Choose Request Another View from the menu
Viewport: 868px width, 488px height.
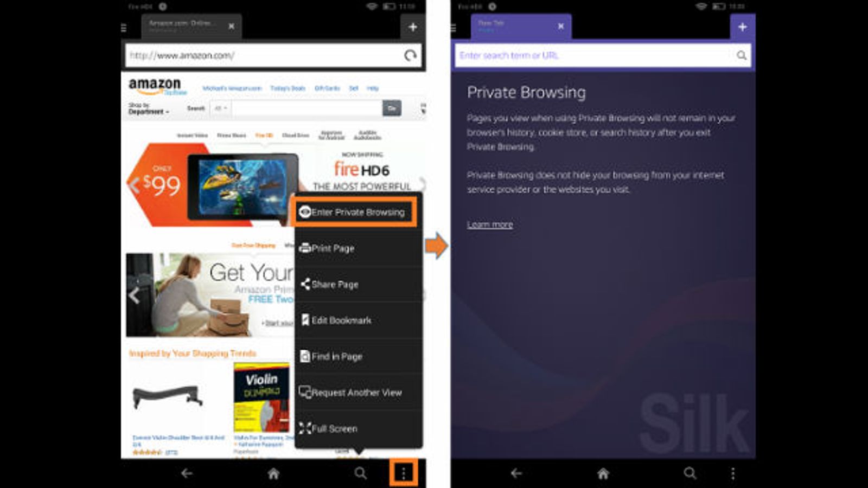358,393
